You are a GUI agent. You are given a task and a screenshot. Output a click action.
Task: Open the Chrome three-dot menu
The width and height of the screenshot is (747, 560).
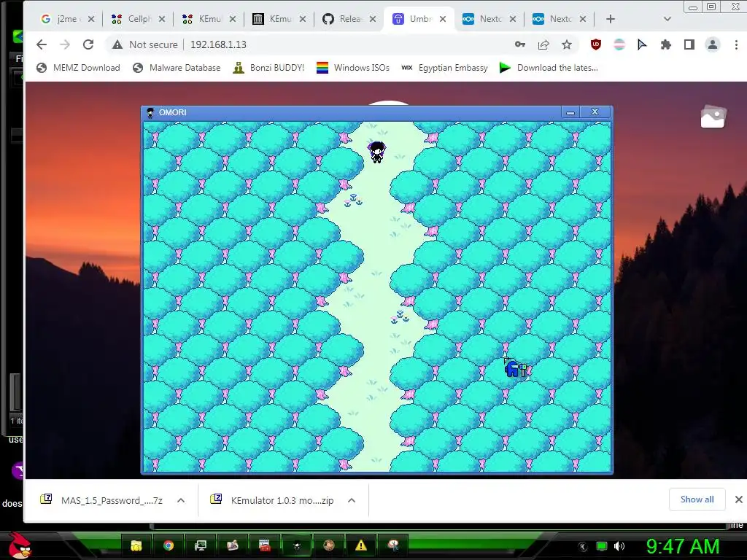click(736, 44)
